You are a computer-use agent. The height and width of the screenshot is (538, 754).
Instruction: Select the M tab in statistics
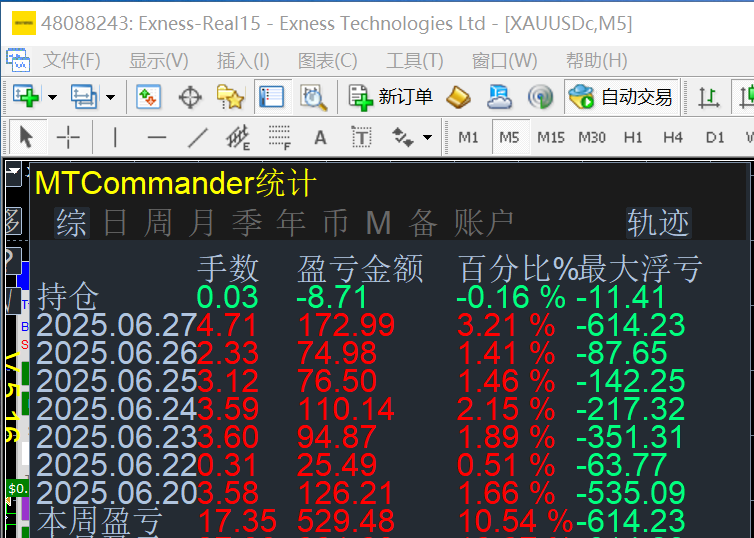click(x=378, y=223)
